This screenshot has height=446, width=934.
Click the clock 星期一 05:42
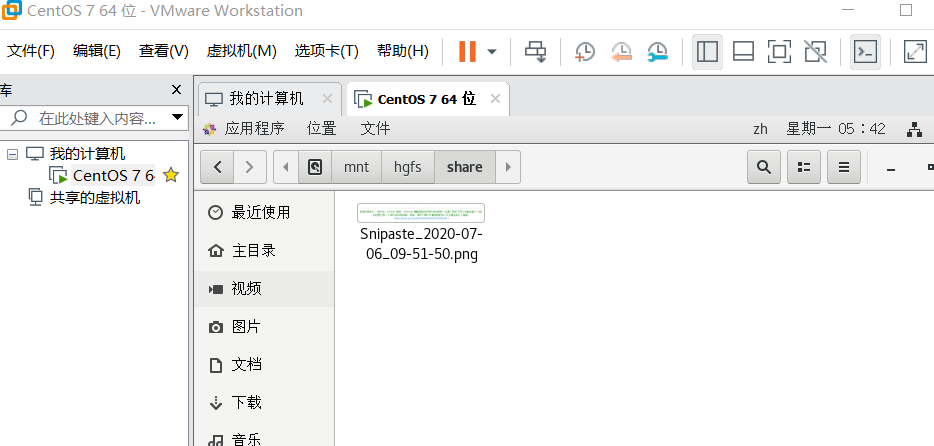tap(836, 129)
